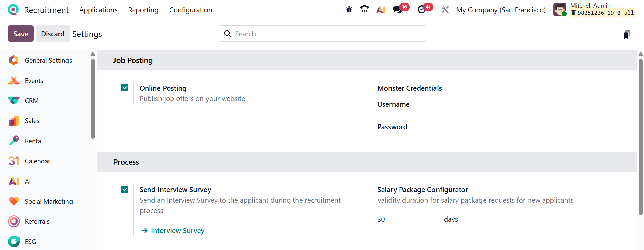This screenshot has height=250, width=644.
Task: Uncheck the Online Posting checkbox
Action: (125, 88)
